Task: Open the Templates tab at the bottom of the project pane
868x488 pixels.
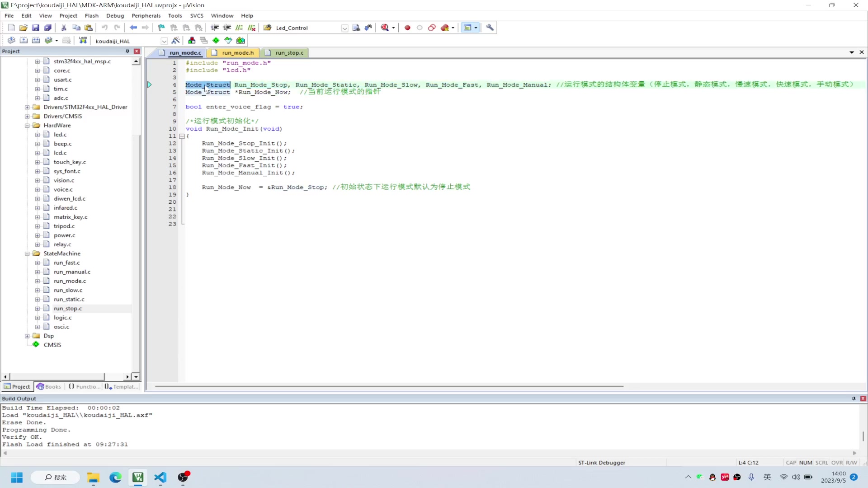Action: coord(122,387)
